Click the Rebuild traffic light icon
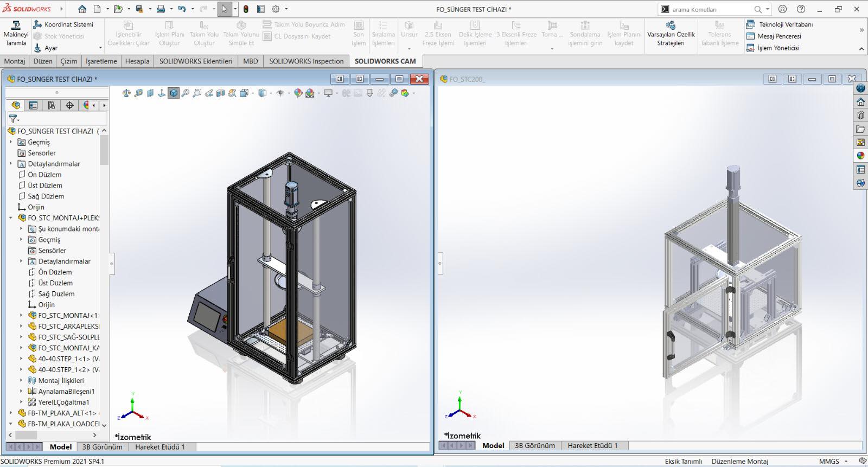Screen dimensions: 868x467 point(246,9)
